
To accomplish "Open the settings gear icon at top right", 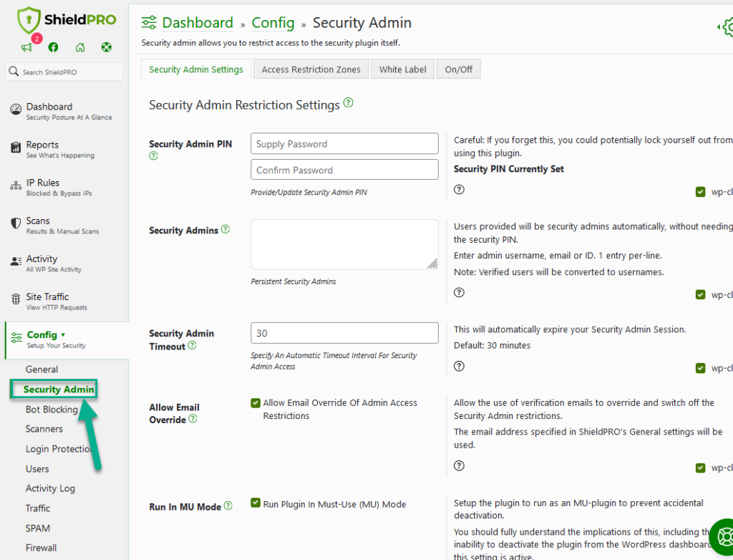I will click(x=727, y=28).
